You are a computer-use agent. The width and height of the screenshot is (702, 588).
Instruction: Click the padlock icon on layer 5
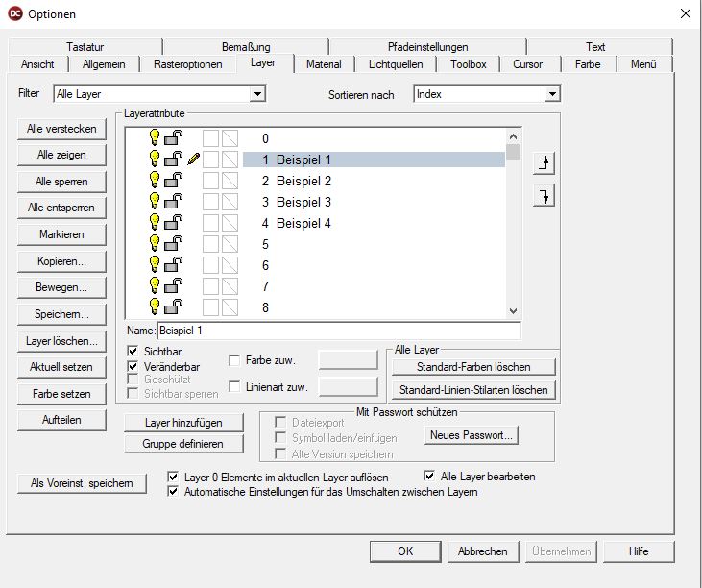click(x=175, y=244)
